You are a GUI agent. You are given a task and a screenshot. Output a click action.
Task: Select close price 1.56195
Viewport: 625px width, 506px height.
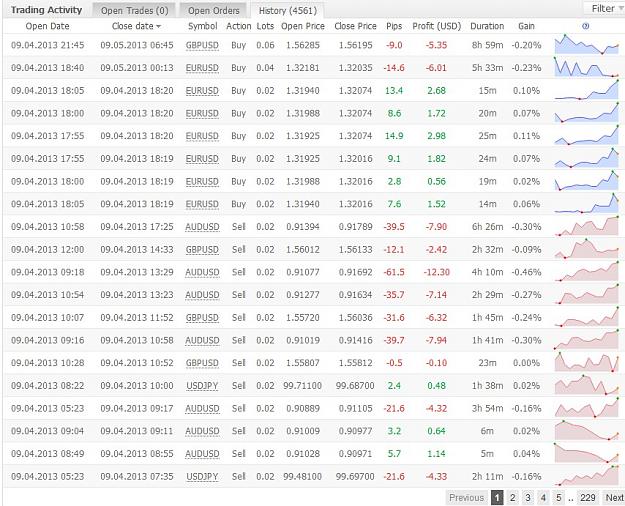(x=355, y=45)
